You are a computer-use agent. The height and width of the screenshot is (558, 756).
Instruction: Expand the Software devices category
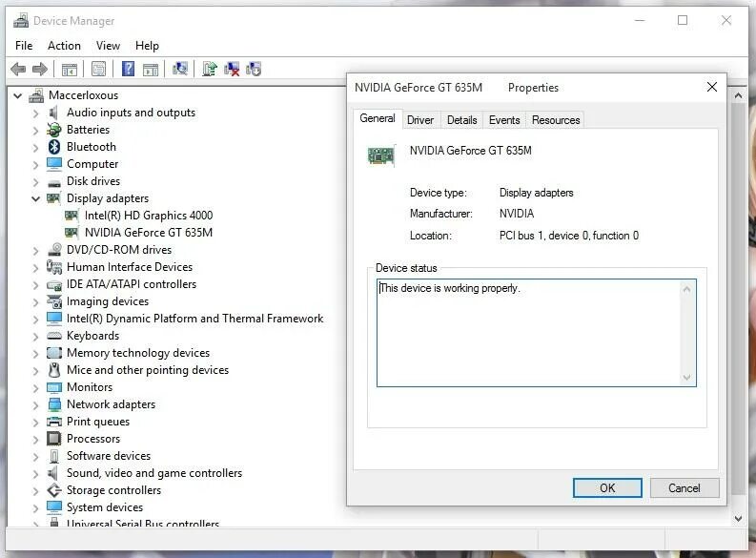(35, 456)
